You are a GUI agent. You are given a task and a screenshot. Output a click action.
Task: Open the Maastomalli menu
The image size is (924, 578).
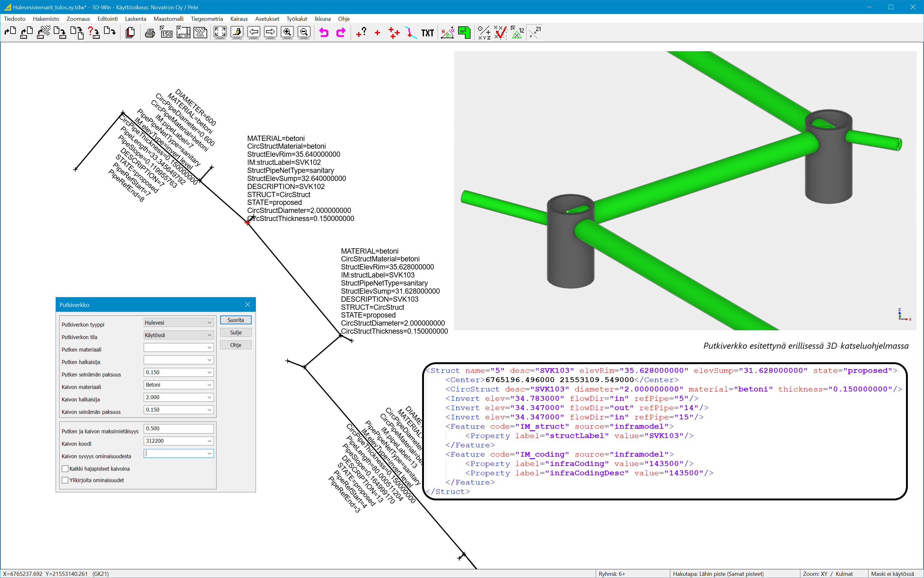tap(168, 19)
